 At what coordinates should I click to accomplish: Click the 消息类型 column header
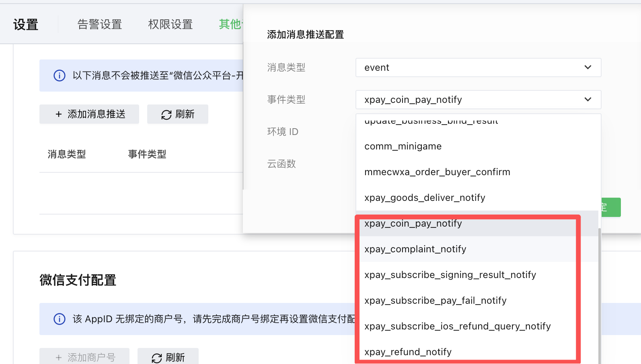click(x=67, y=154)
